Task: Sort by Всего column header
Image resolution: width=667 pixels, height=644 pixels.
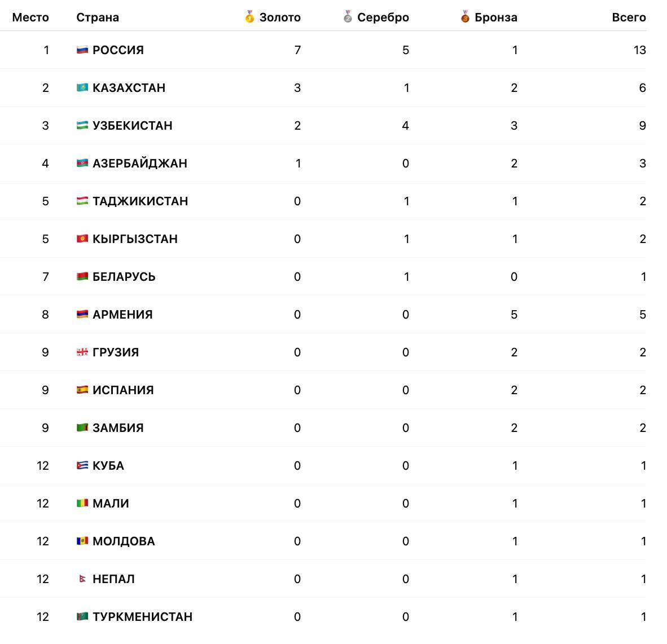Action: (629, 17)
